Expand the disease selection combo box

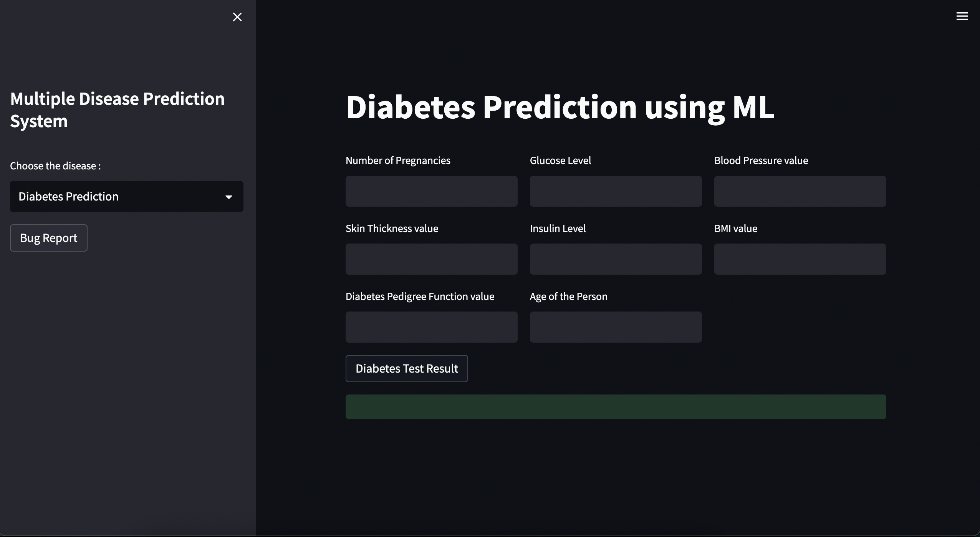pyautogui.click(x=126, y=196)
